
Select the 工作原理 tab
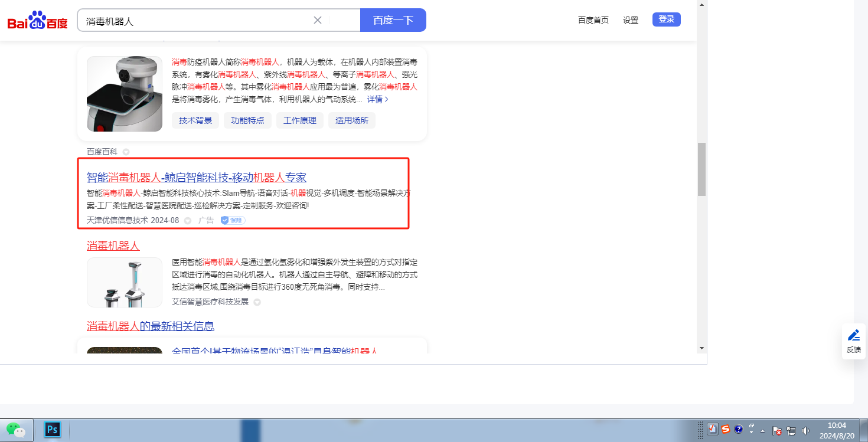click(x=300, y=120)
